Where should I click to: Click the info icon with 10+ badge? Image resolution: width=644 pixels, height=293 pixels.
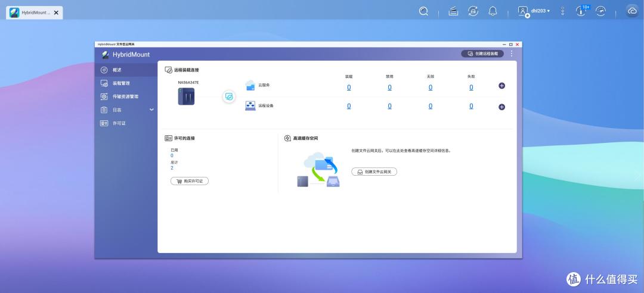click(582, 11)
